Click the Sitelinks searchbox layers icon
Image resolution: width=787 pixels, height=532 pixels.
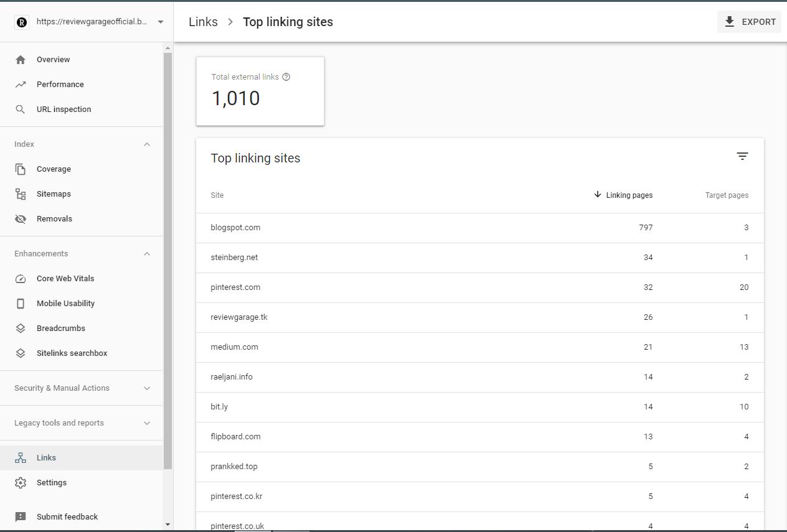pos(21,353)
